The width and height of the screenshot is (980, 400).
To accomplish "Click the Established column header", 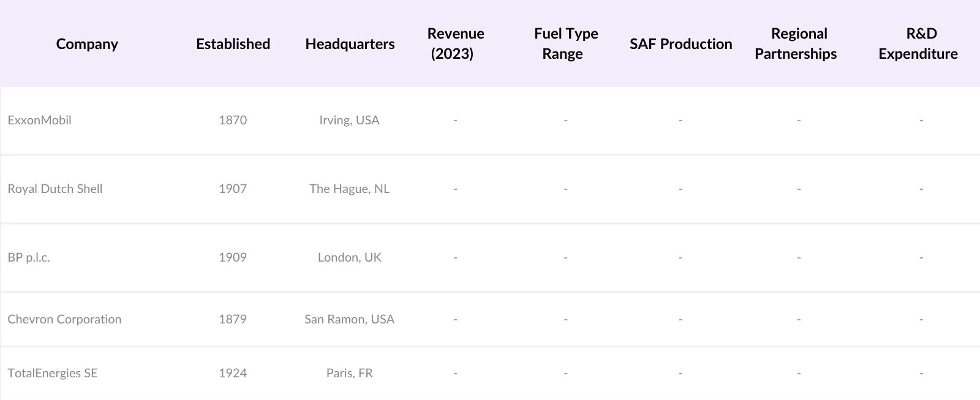I will pos(233,44).
